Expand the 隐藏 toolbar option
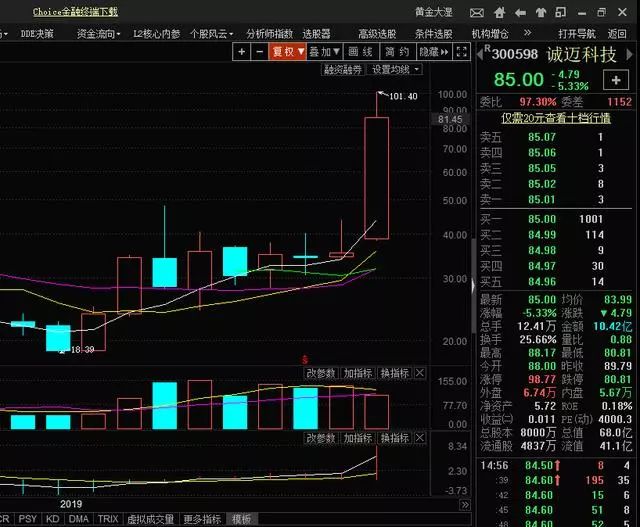The height and width of the screenshot is (527, 640). [434, 52]
